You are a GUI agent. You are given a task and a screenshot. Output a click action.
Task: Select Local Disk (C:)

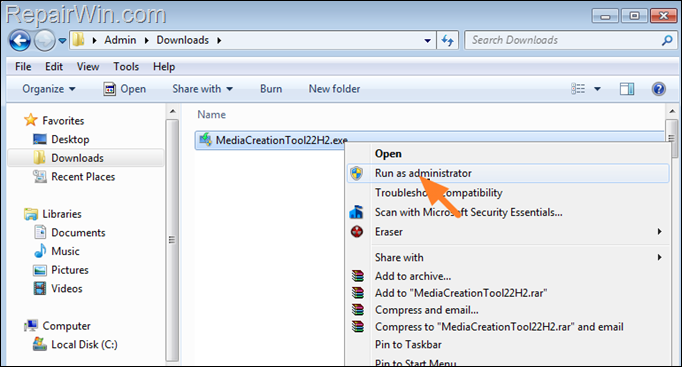click(84, 344)
